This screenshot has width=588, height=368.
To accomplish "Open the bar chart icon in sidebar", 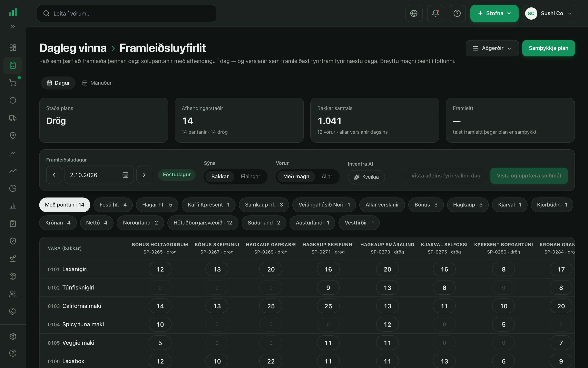I will [13, 206].
